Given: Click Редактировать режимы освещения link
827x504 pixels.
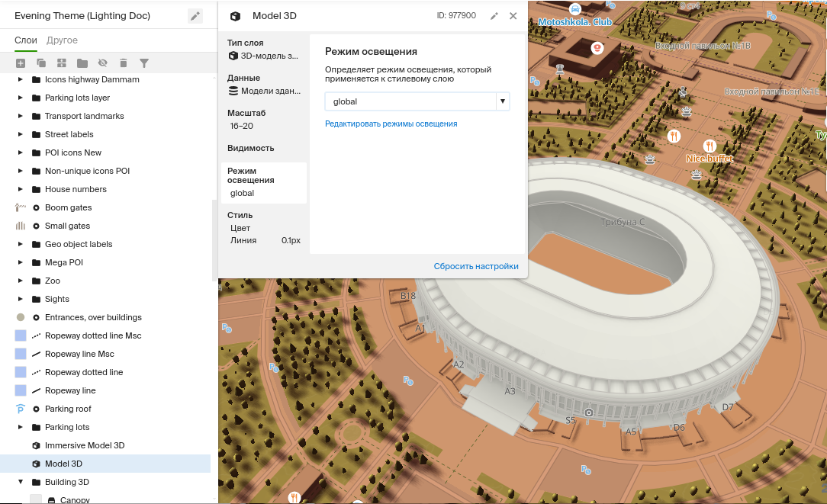Looking at the screenshot, I should pyautogui.click(x=391, y=124).
